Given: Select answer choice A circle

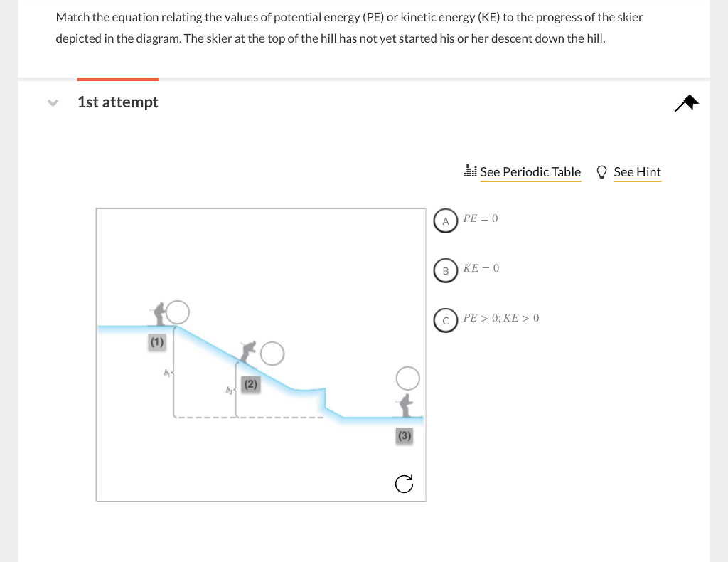Looking at the screenshot, I should click(x=446, y=221).
